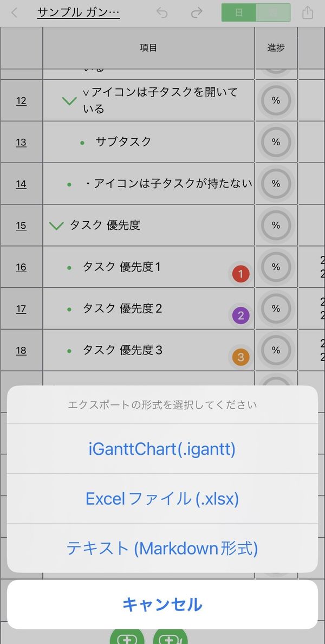This screenshot has width=325, height=644.
Task: Toggle the right segment of day switch
Action: (x=273, y=12)
